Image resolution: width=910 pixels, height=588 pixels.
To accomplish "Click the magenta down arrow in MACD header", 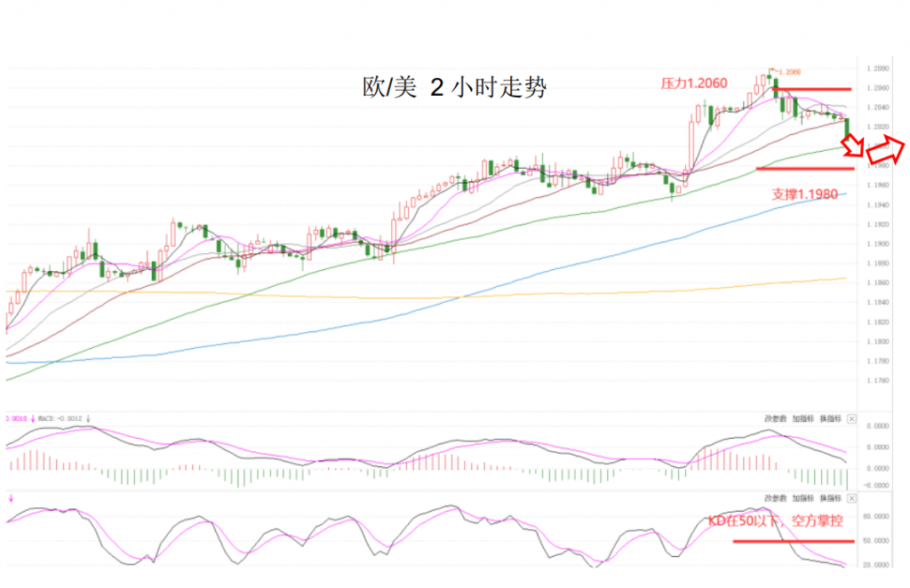I will [33, 418].
